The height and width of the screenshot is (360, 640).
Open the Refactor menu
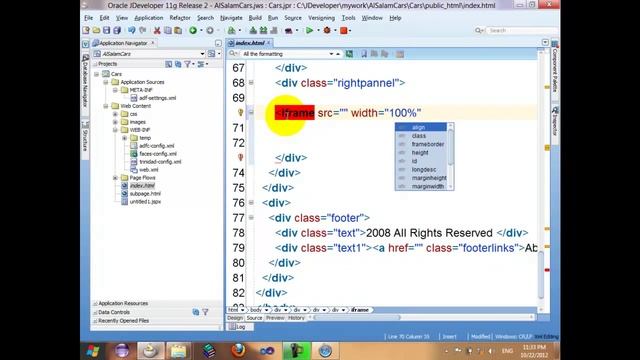click(180, 18)
